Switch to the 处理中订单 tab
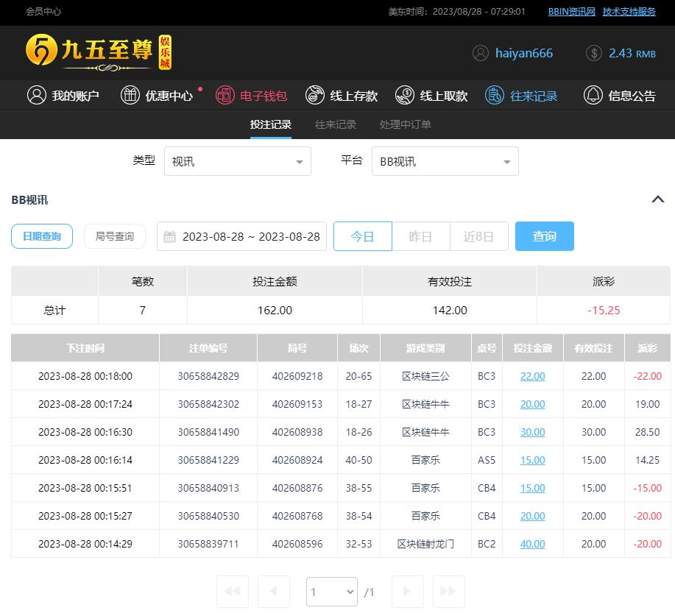The height and width of the screenshot is (616, 675). point(405,124)
